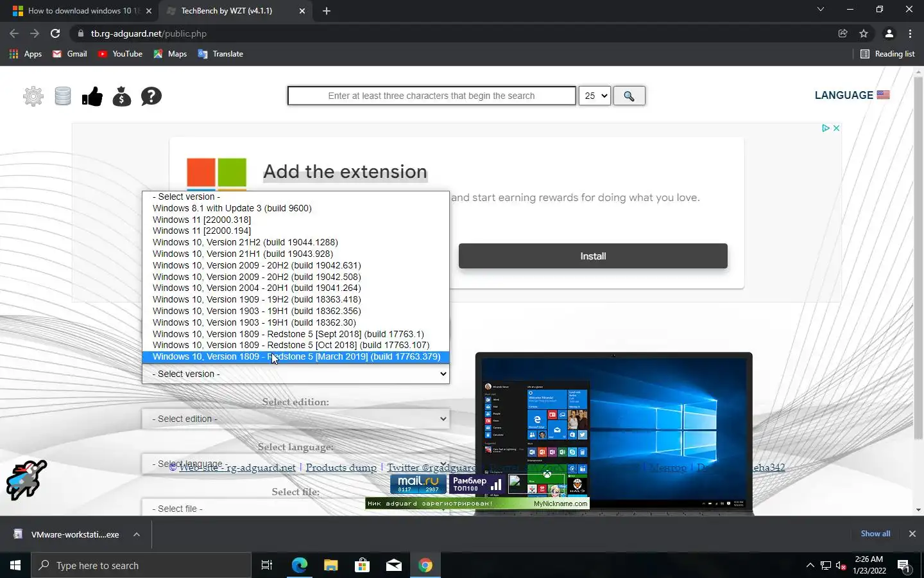Open Reading list
Viewport: 924px width, 578px height.
(887, 54)
